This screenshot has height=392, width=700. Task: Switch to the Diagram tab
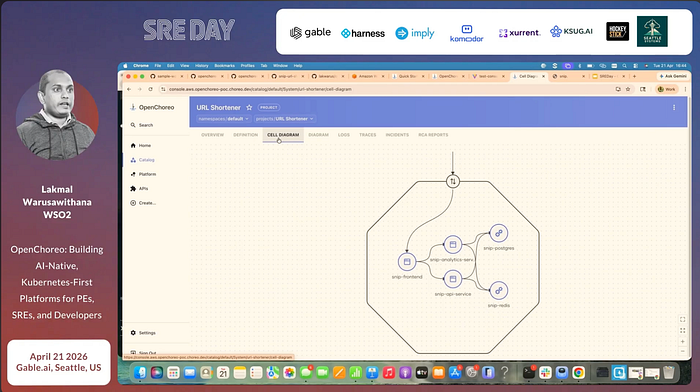318,135
